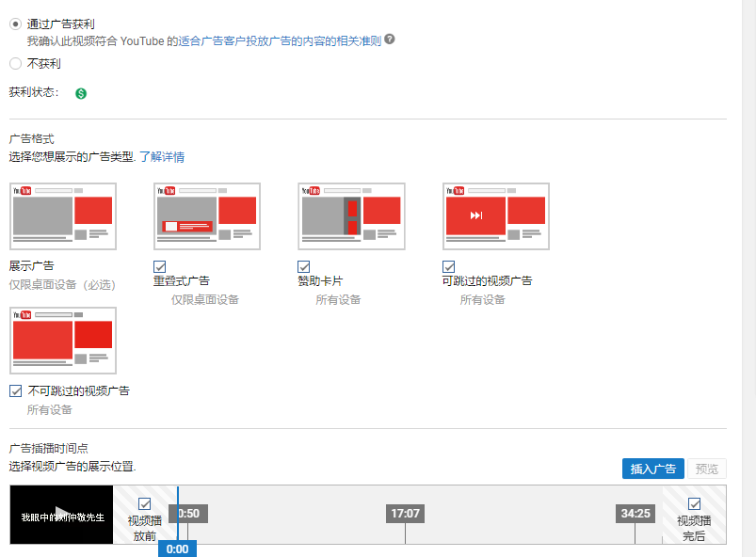
Task: Click the overlay ad format illustration
Action: pos(207,216)
